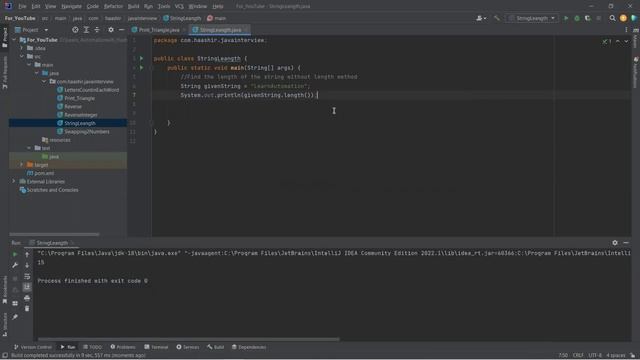
Task: Collapse the src folder node
Action: point(22,56)
